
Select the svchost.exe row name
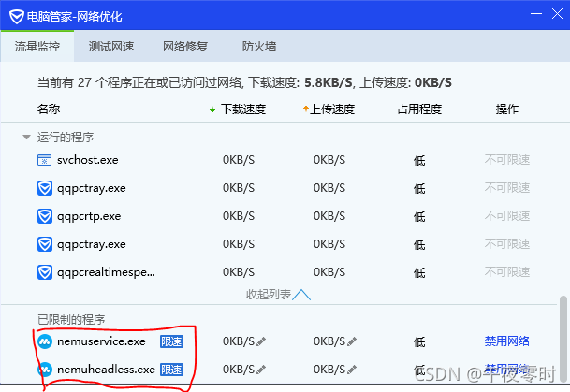88,160
